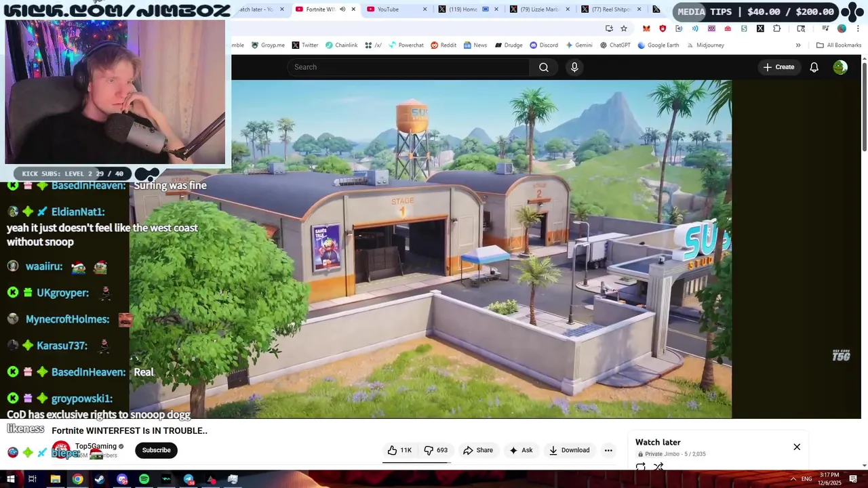Image resolution: width=868 pixels, height=488 pixels.
Task: Open Steam from the taskbar
Action: click(x=100, y=479)
